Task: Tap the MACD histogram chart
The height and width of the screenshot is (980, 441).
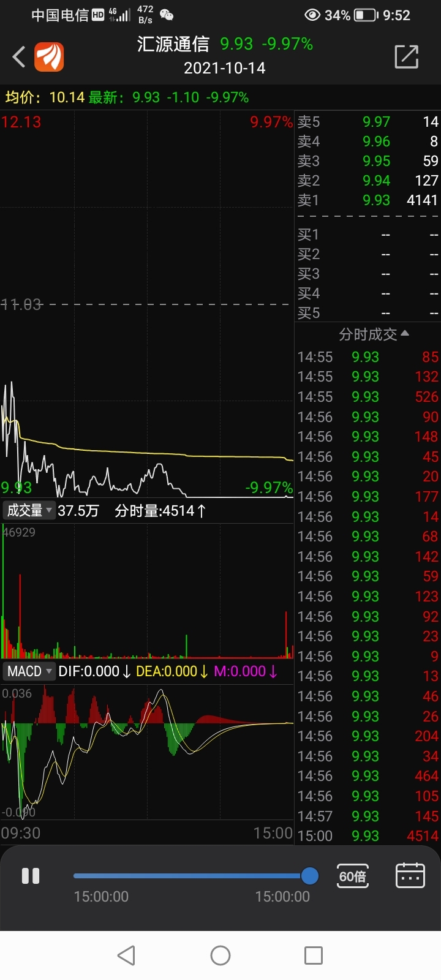Action: (147, 752)
